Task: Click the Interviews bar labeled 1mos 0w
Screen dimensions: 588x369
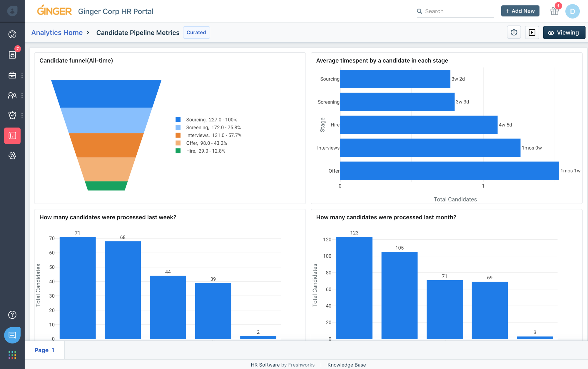Action: coord(430,148)
